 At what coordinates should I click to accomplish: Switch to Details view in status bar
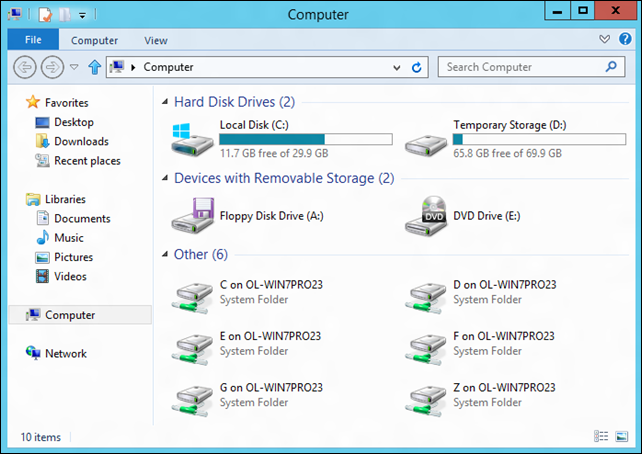click(601, 437)
